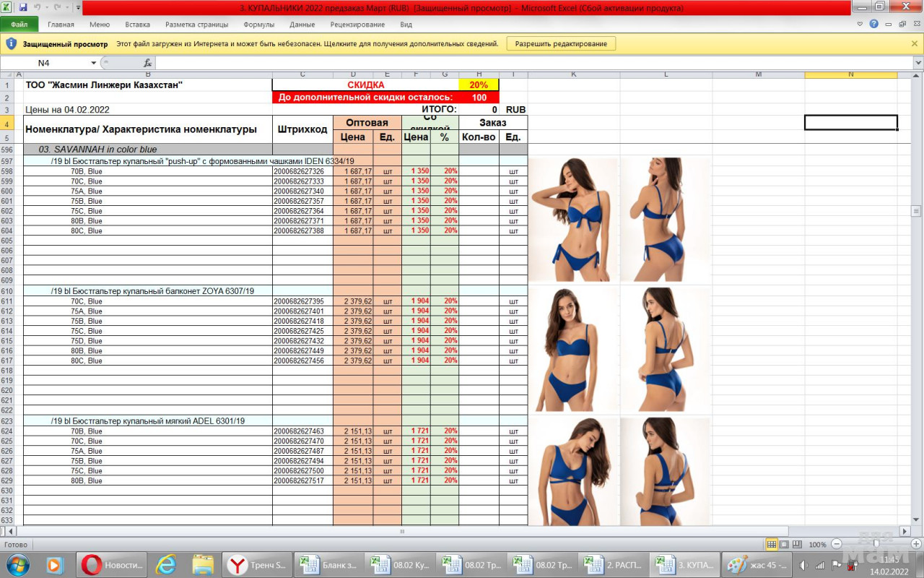Switch to the Формулы ribbon tab
The width and height of the screenshot is (924, 578).
tap(258, 24)
